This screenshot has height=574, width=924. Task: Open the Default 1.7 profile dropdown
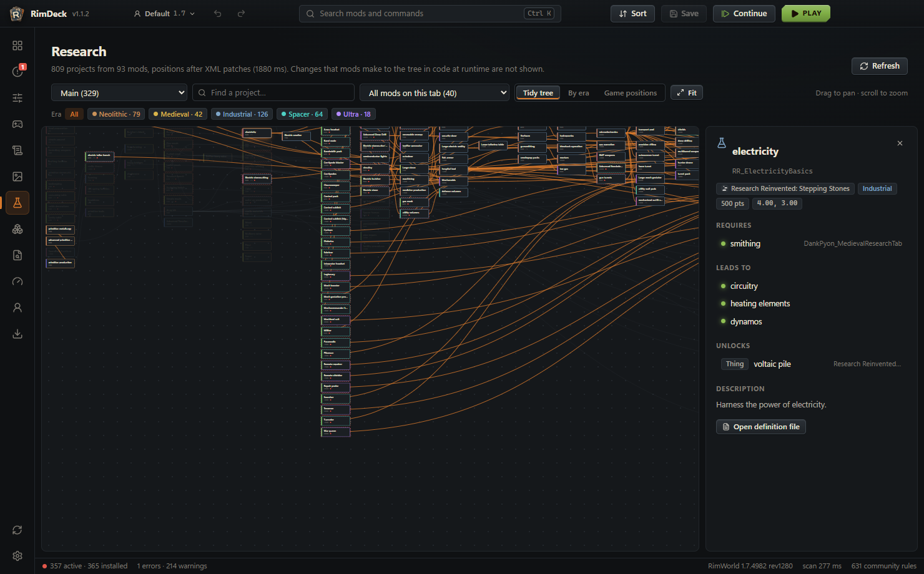[x=164, y=14]
